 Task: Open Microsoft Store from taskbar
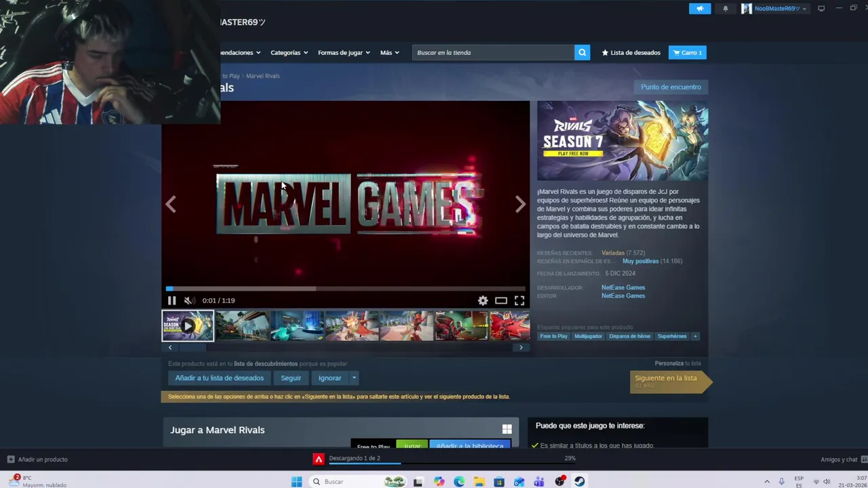(x=499, y=481)
